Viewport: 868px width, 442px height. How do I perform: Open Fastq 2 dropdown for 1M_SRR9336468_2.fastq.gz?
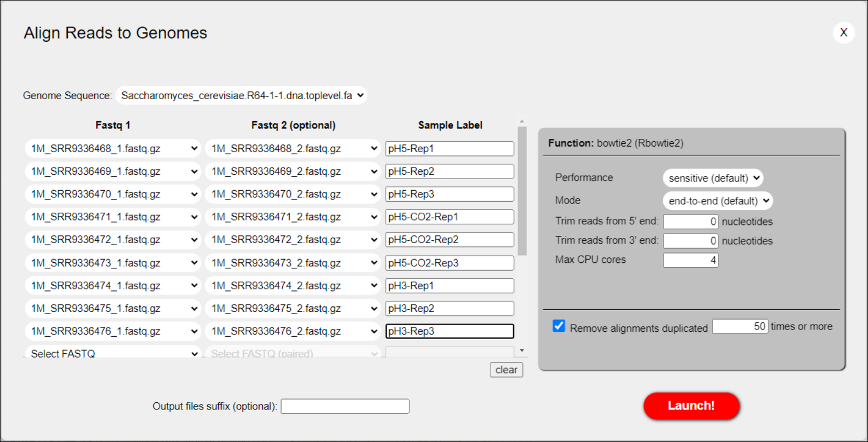click(x=293, y=149)
